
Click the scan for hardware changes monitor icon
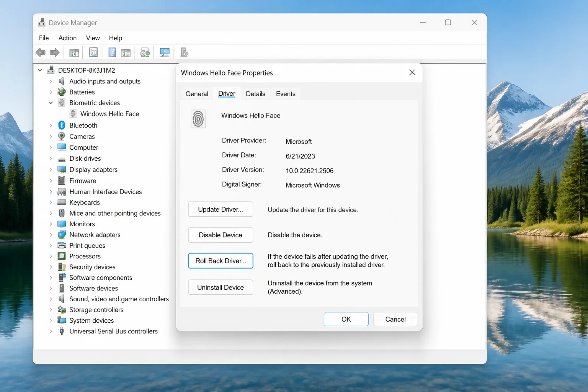[165, 52]
